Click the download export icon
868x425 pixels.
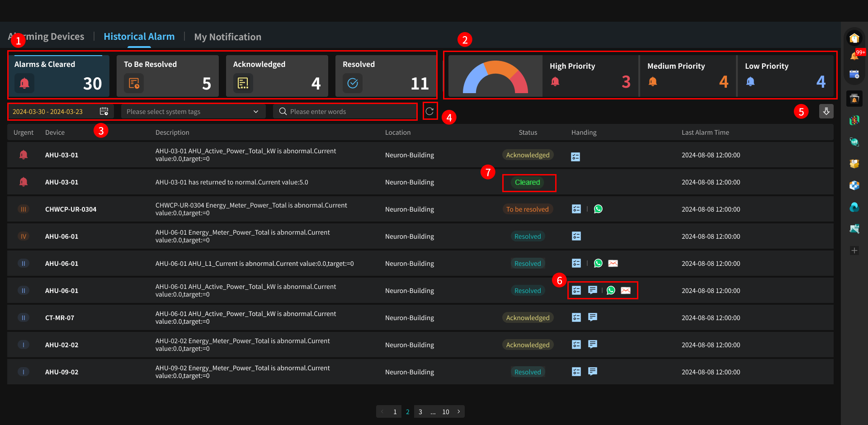coord(826,111)
